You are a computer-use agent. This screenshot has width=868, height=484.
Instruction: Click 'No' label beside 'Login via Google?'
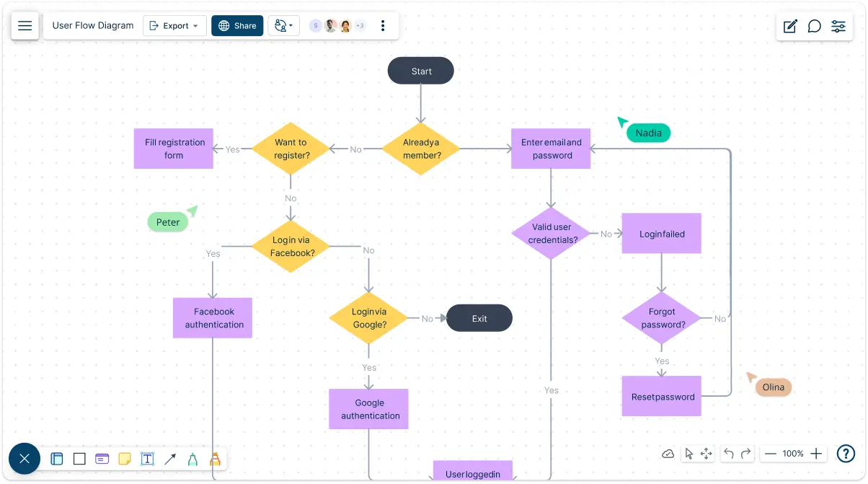pyautogui.click(x=427, y=318)
